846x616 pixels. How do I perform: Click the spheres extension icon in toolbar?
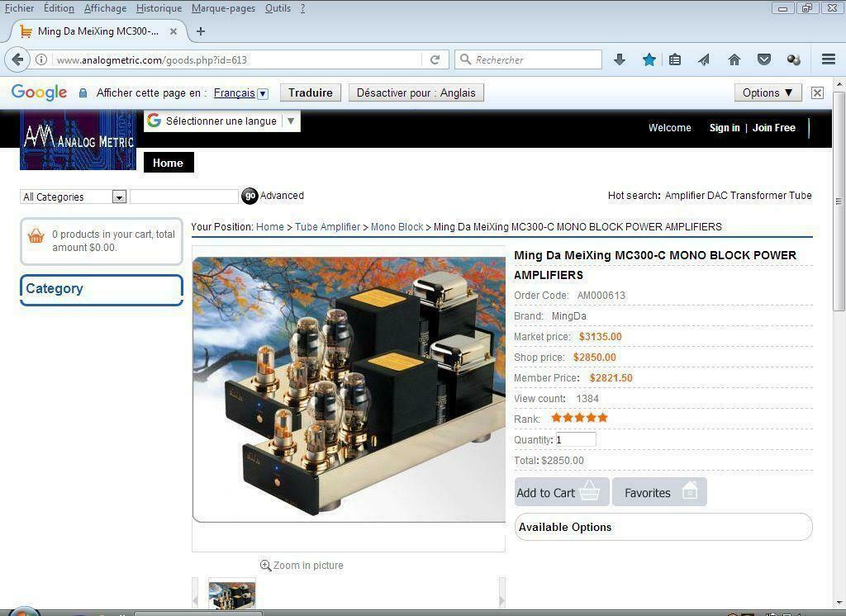pyautogui.click(x=794, y=59)
